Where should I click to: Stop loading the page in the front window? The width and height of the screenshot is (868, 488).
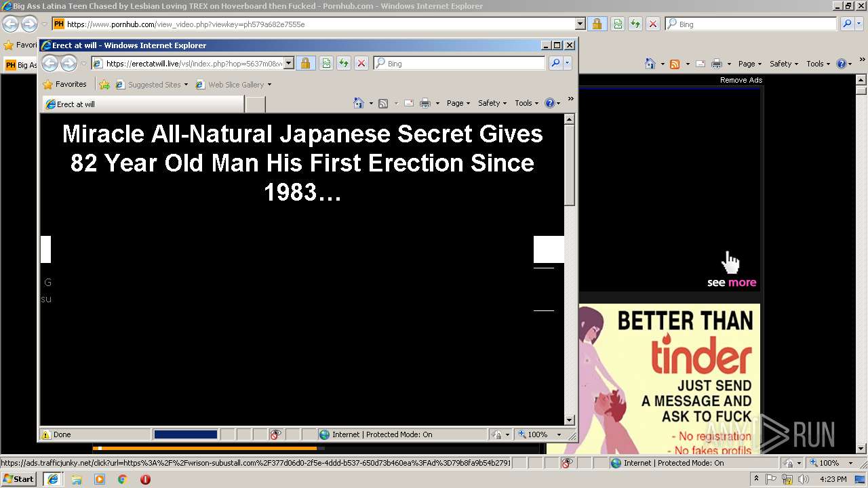click(x=361, y=64)
